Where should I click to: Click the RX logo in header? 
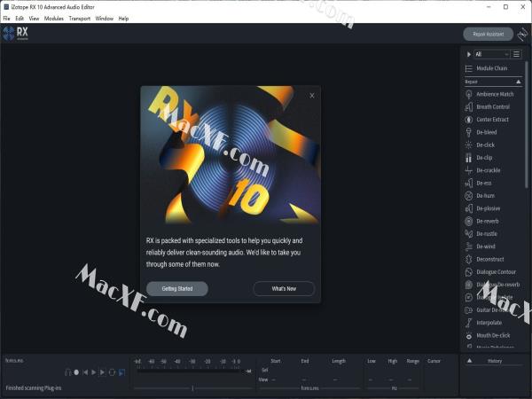point(16,34)
